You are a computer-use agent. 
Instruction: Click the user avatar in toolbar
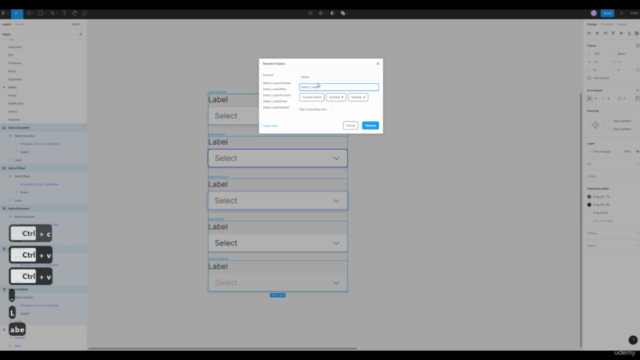[x=593, y=13]
